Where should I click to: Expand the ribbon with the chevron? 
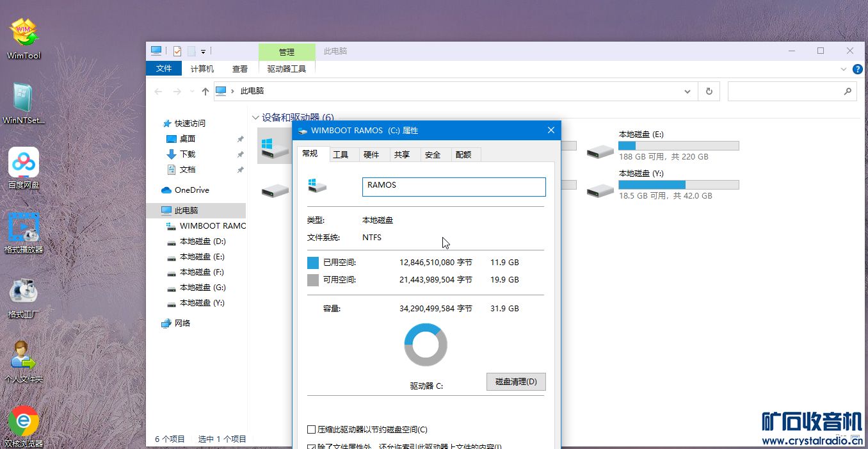click(x=844, y=69)
